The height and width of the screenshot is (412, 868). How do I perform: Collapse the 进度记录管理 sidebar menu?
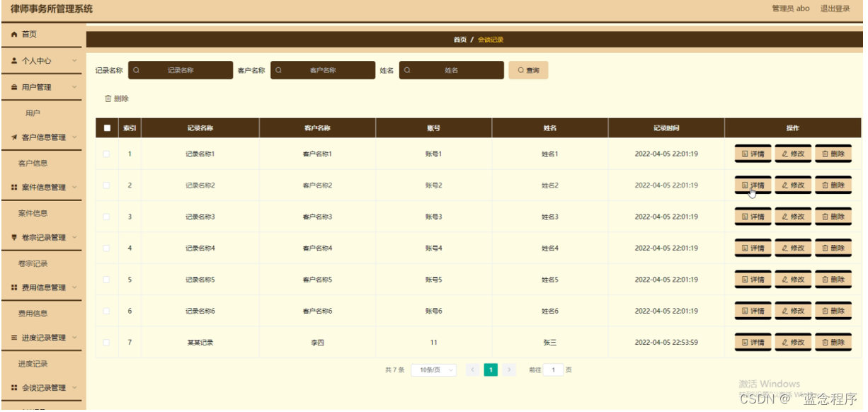[42, 338]
